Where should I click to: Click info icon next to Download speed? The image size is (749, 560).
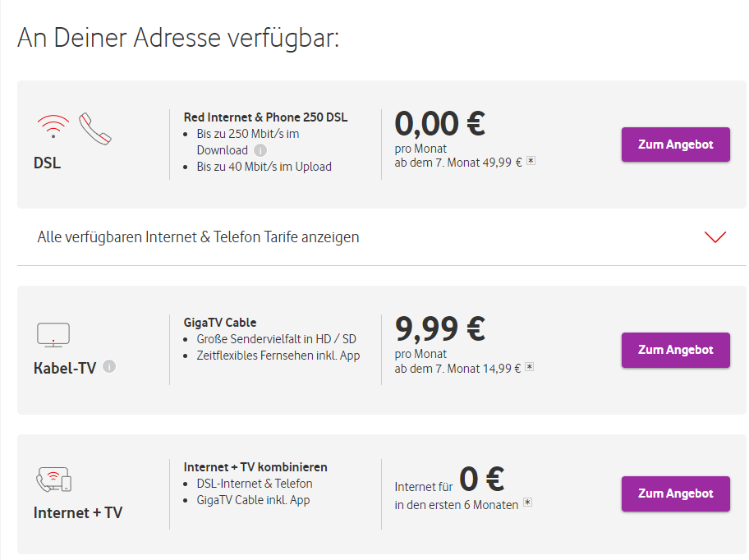pos(260,150)
